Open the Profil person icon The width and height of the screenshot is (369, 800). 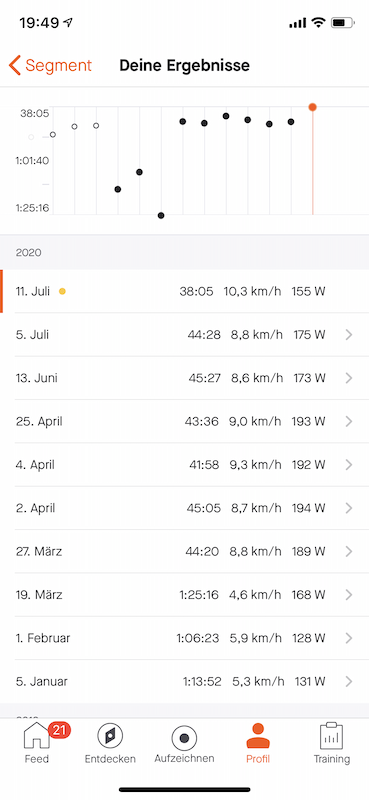[x=258, y=737]
